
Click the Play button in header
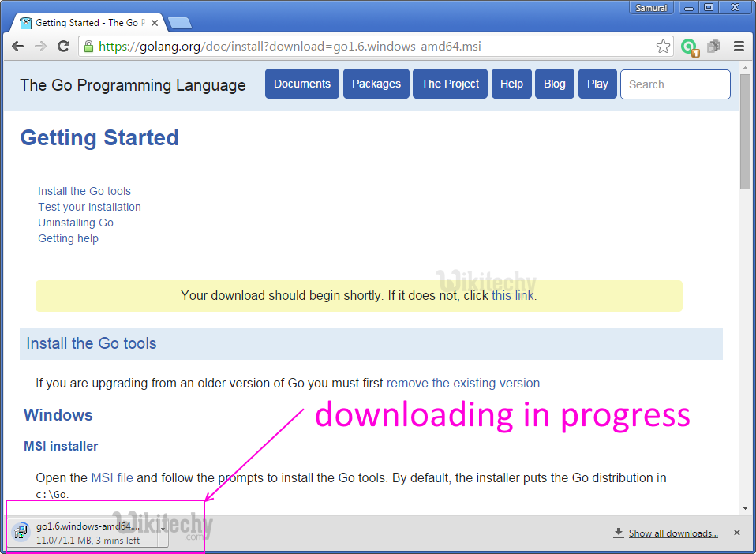tap(597, 84)
